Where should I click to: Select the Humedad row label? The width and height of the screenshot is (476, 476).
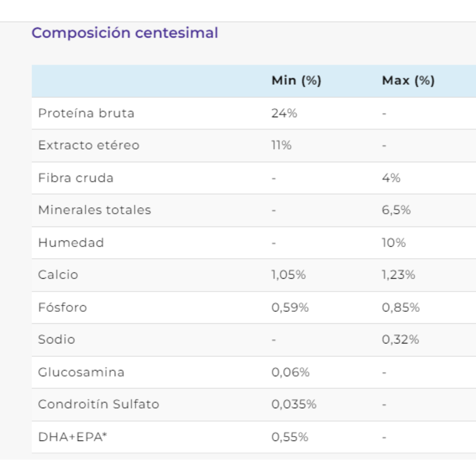click(71, 243)
